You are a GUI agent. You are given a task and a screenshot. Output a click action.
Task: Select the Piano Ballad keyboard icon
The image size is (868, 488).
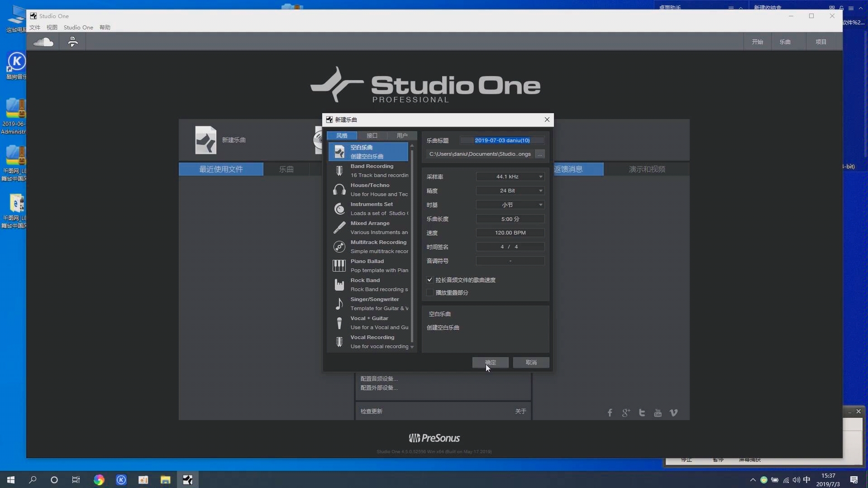click(x=339, y=265)
